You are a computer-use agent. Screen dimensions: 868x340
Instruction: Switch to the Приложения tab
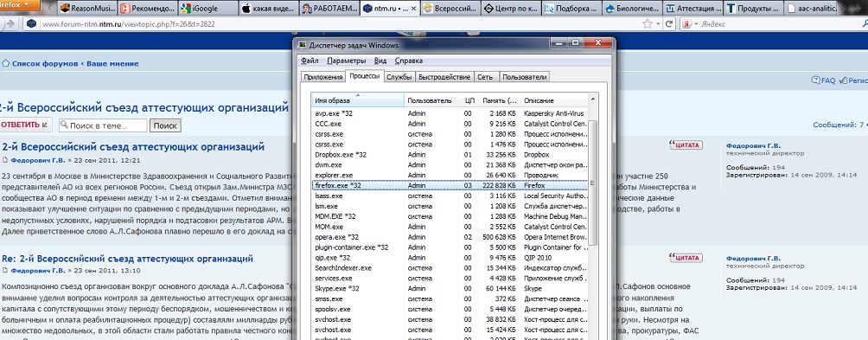pos(323,77)
